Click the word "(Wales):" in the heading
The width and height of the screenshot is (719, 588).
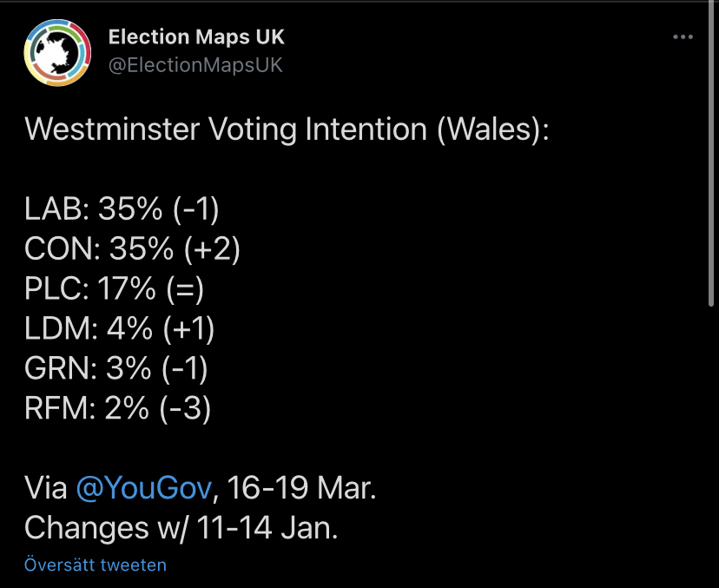click(492, 129)
